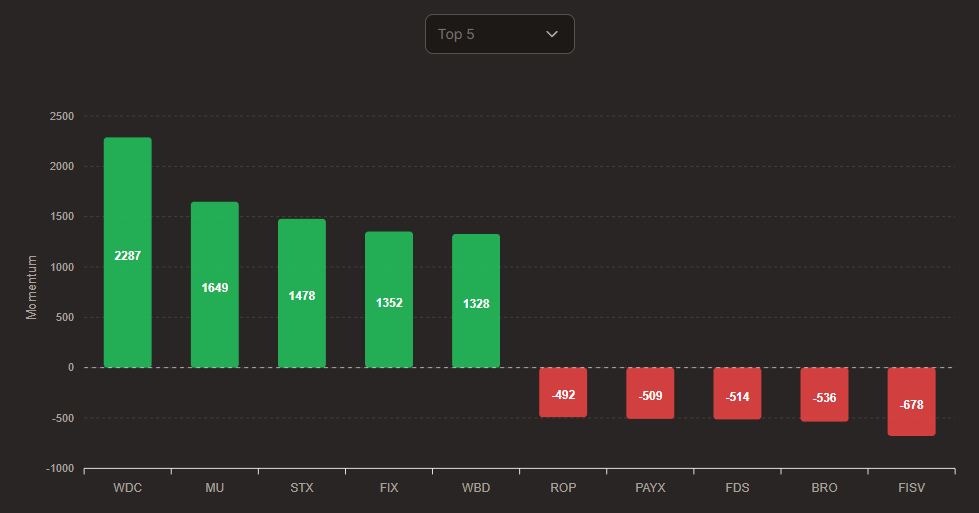Select the BRO bar with value -536

pyautogui.click(x=824, y=395)
